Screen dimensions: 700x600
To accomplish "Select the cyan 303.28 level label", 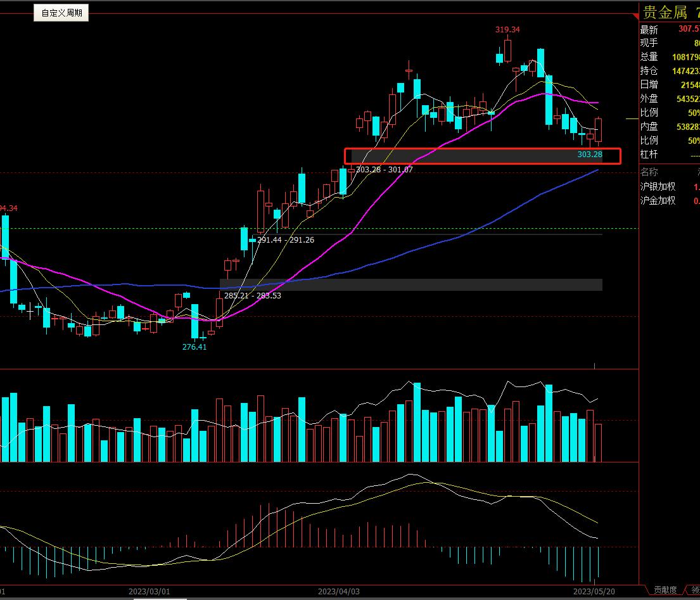I will click(590, 155).
